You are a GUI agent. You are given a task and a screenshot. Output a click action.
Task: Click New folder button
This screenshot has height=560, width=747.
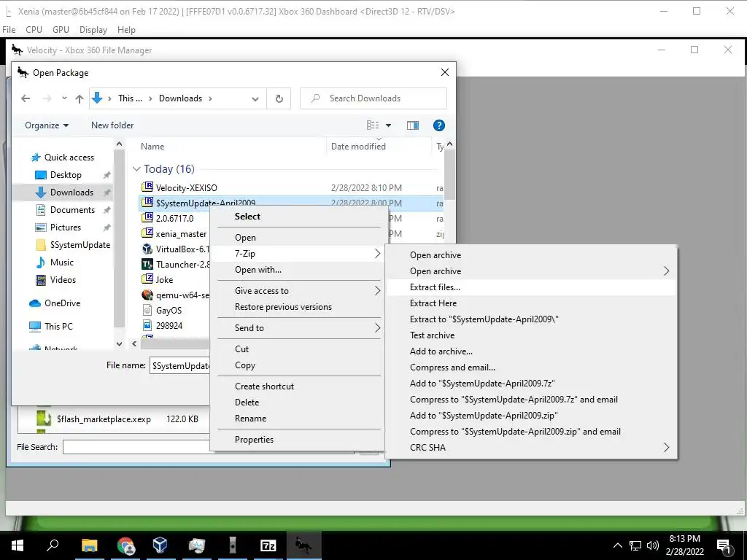(112, 125)
